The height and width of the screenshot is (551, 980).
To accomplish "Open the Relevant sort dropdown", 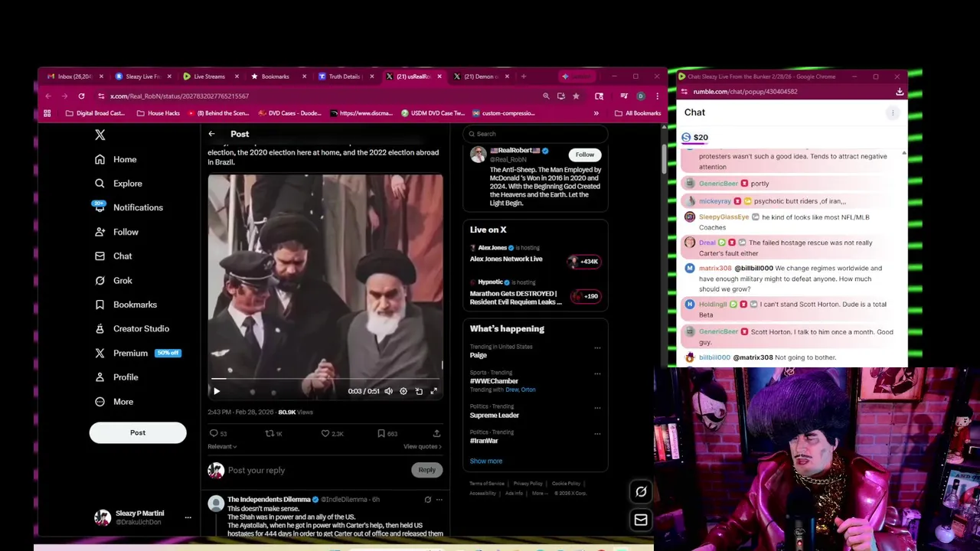I will pyautogui.click(x=222, y=447).
